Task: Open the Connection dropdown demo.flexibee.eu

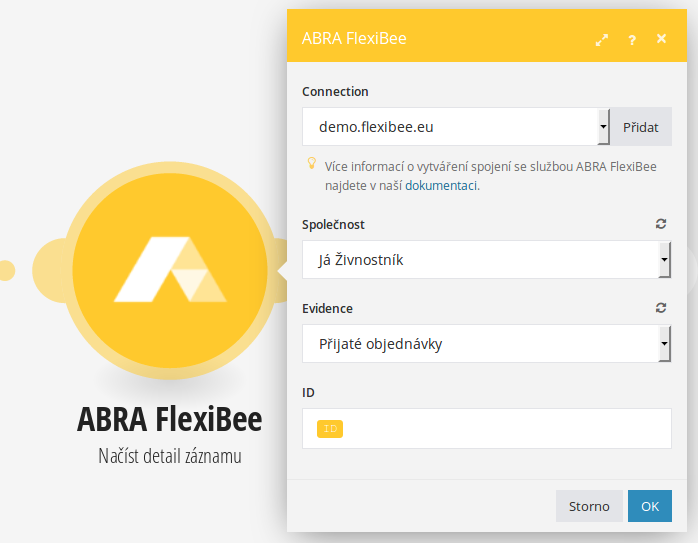Action: [x=456, y=127]
